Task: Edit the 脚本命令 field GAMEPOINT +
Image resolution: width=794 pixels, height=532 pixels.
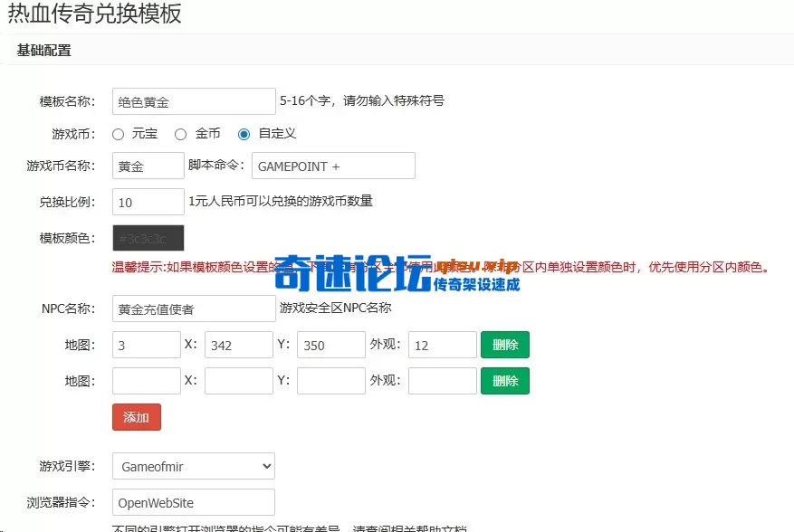Action: point(333,166)
